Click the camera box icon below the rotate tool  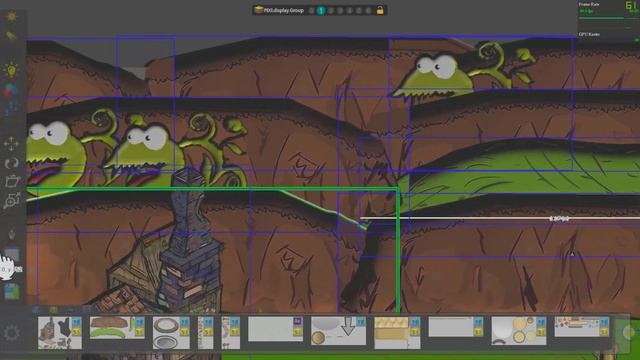11,181
